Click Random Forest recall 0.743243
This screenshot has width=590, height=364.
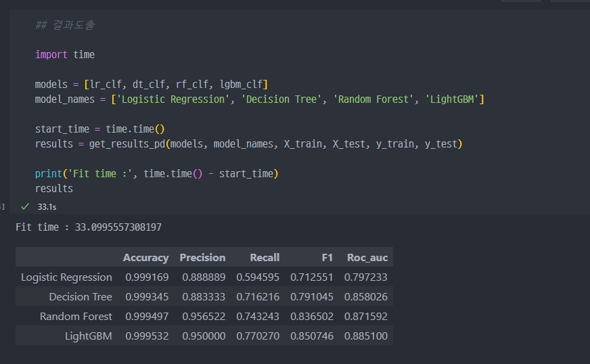[258, 317]
